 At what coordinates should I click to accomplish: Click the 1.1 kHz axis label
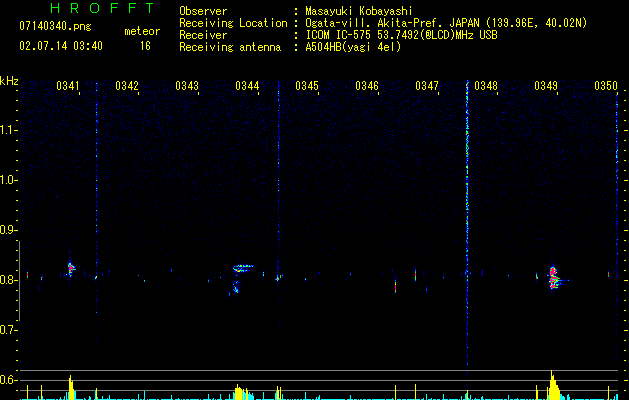pyautogui.click(x=8, y=130)
